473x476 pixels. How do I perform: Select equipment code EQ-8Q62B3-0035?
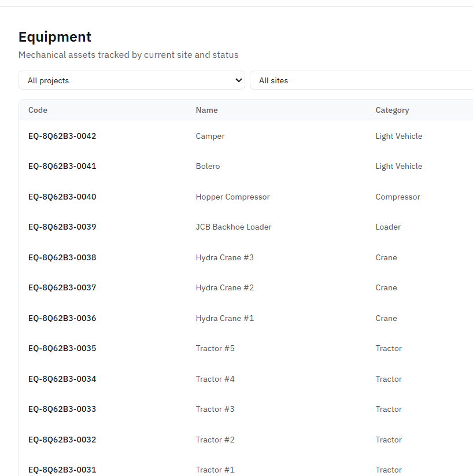coord(62,348)
